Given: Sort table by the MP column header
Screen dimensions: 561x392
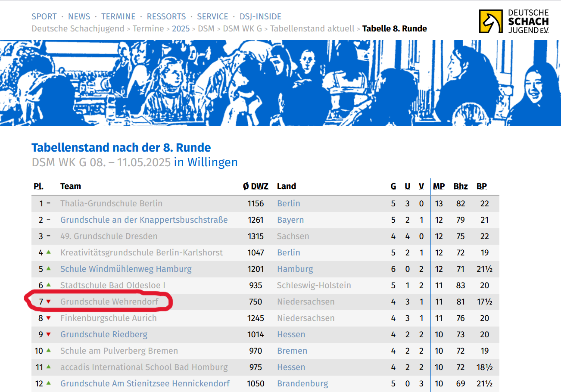Looking at the screenshot, I should [x=439, y=187].
